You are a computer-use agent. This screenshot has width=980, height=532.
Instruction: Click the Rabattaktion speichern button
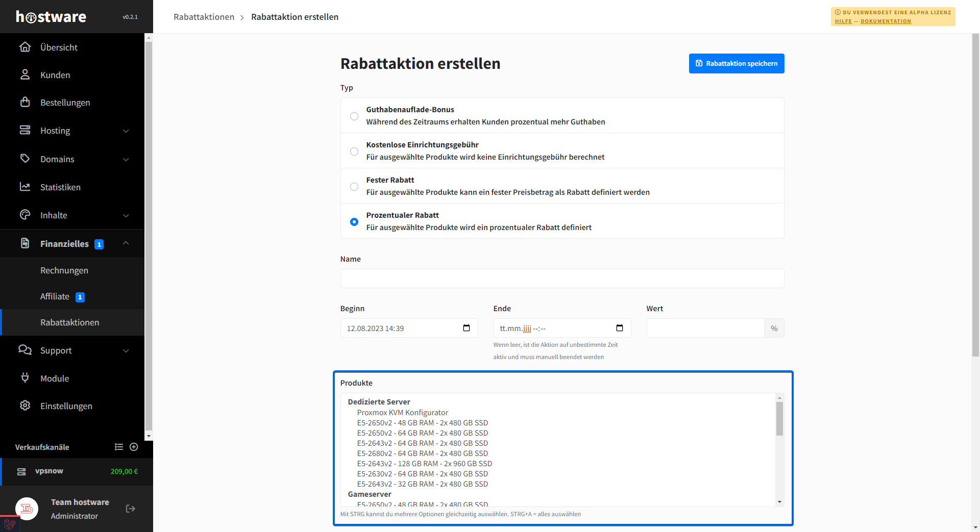[736, 63]
